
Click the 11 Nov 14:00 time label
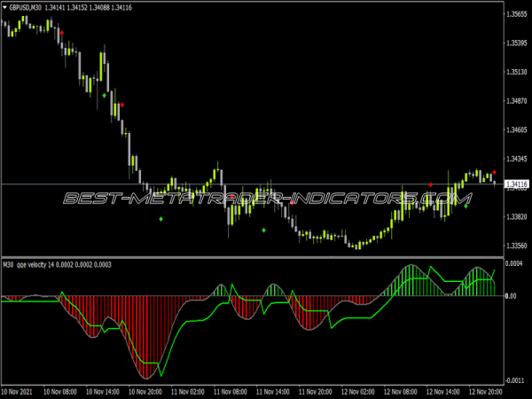tap(273, 392)
